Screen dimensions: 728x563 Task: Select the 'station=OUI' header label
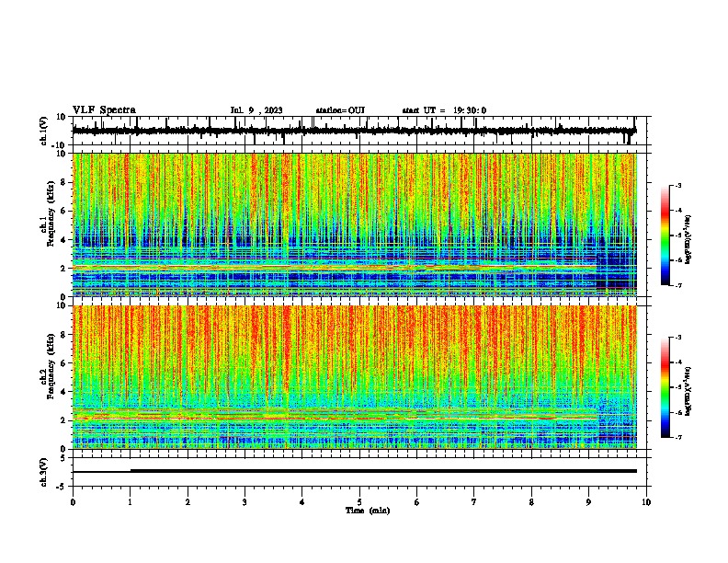tap(340, 110)
